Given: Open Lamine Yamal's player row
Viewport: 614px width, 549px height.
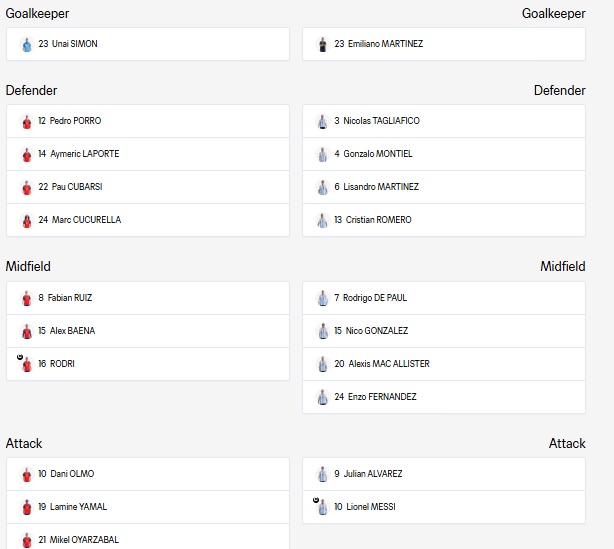Looking at the screenshot, I should point(148,507).
